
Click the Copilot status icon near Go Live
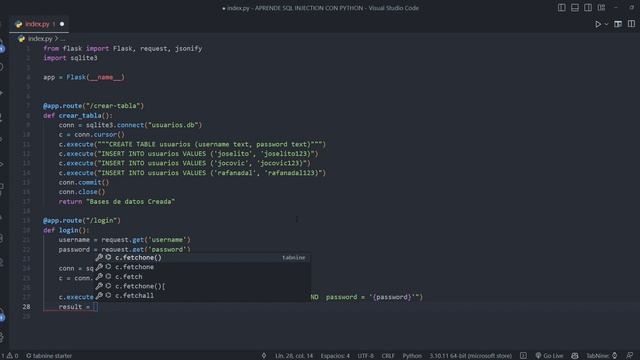pos(575,356)
